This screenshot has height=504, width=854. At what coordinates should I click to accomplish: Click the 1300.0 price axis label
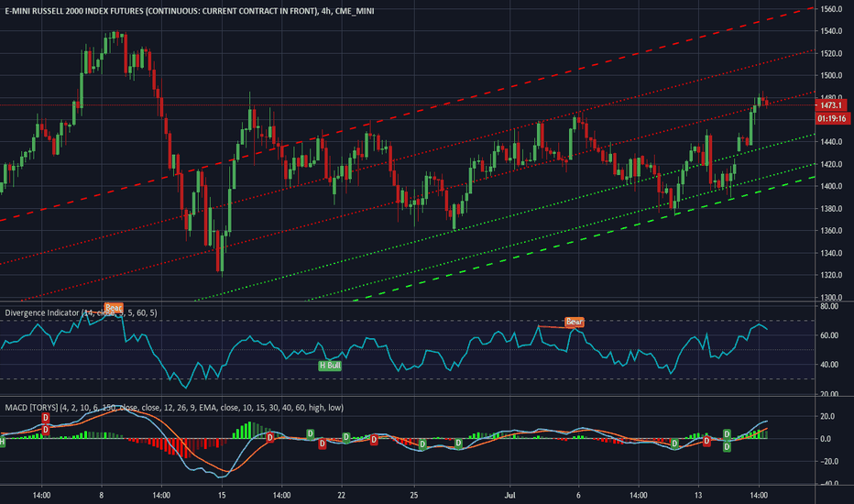(x=832, y=298)
